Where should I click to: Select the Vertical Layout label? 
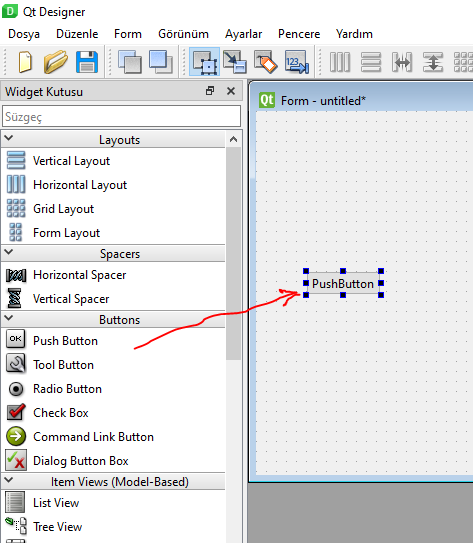coord(71,161)
